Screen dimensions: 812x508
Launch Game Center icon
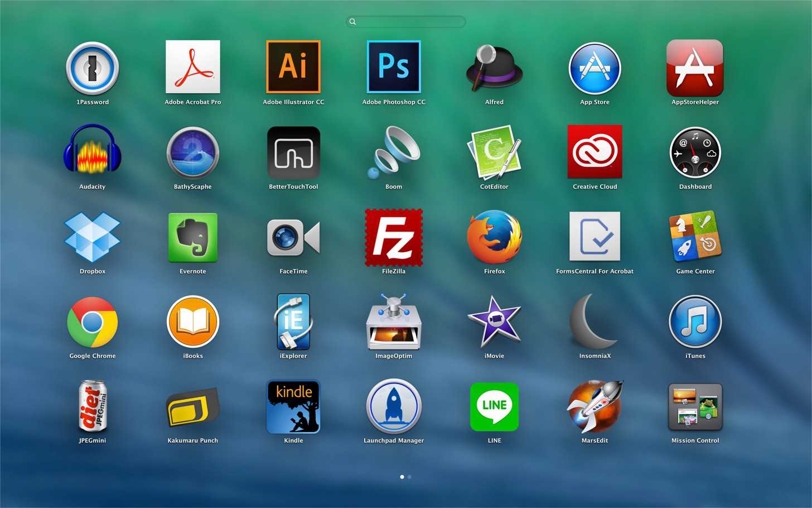pyautogui.click(x=695, y=236)
